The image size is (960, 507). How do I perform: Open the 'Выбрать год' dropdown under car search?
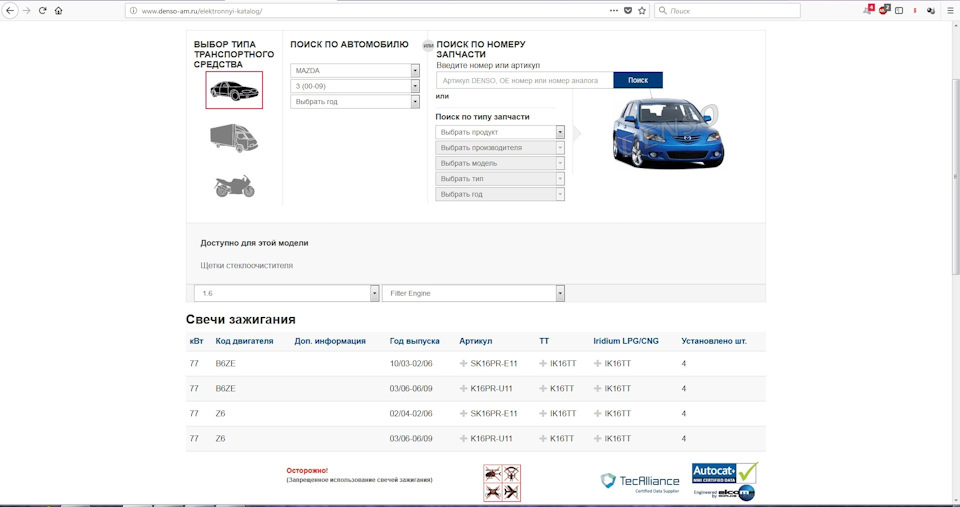pyautogui.click(x=354, y=102)
